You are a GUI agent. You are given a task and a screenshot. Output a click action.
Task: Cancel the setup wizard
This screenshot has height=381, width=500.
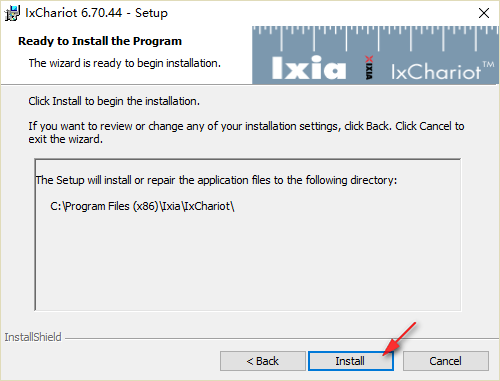pos(446,361)
